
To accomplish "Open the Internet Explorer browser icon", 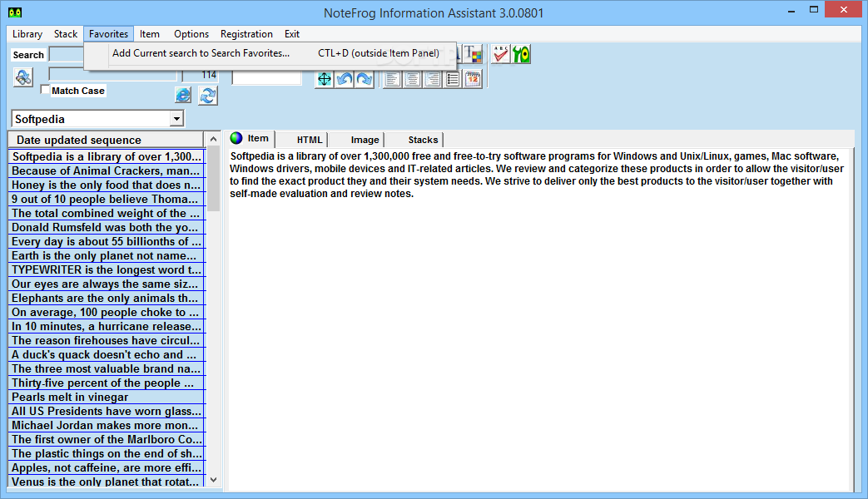I will coord(183,95).
